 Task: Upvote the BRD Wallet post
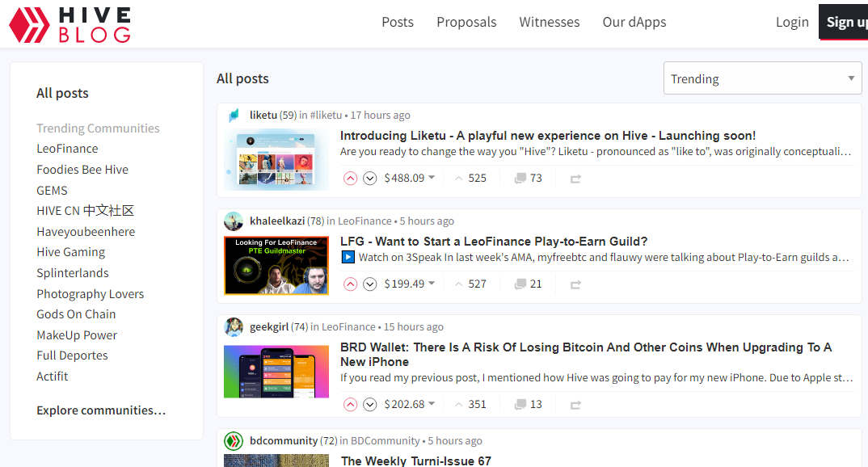point(351,405)
